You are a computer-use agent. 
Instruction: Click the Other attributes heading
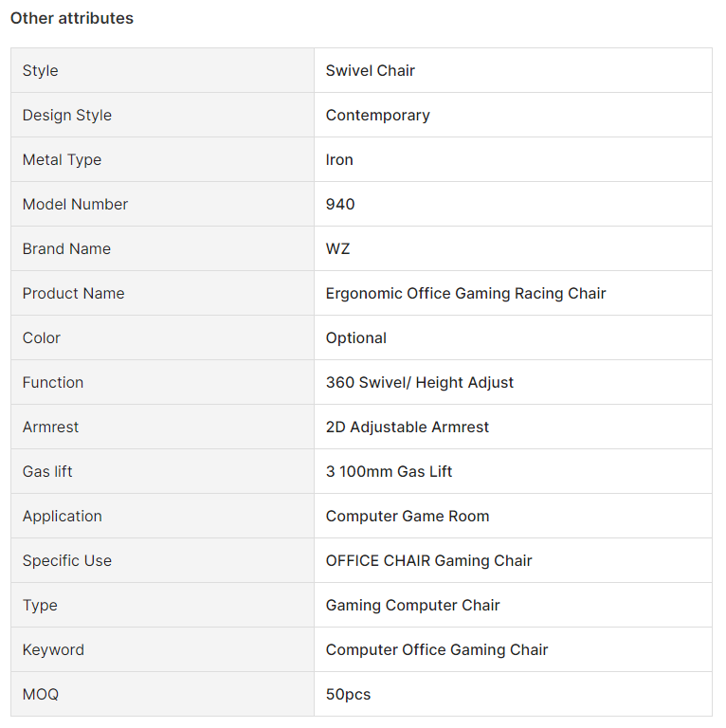pyautogui.click(x=72, y=18)
